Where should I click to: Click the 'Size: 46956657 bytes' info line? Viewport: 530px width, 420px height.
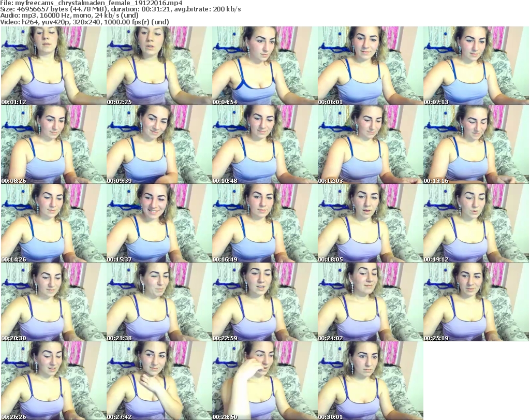tap(120, 9)
